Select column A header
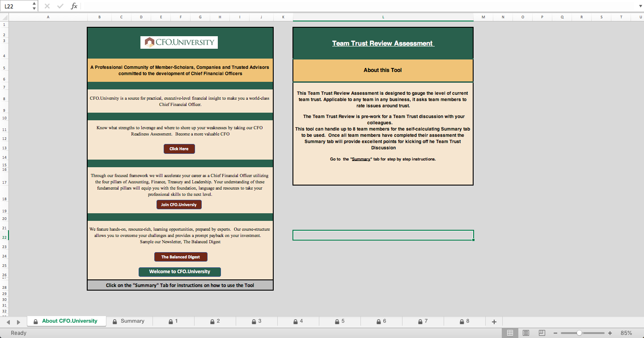The height and width of the screenshot is (338, 644). tap(48, 17)
